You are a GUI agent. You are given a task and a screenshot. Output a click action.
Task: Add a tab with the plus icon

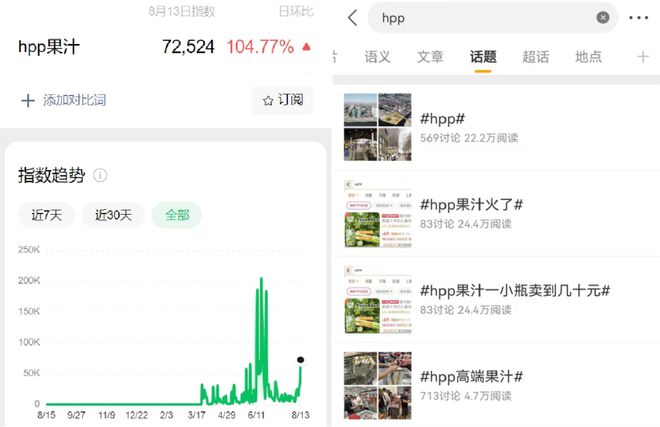643,56
